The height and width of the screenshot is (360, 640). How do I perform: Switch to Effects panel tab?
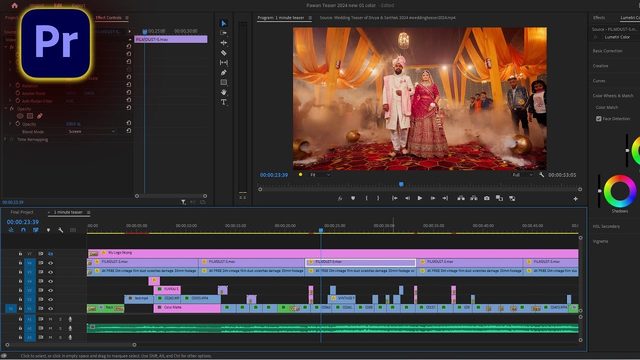click(x=599, y=18)
